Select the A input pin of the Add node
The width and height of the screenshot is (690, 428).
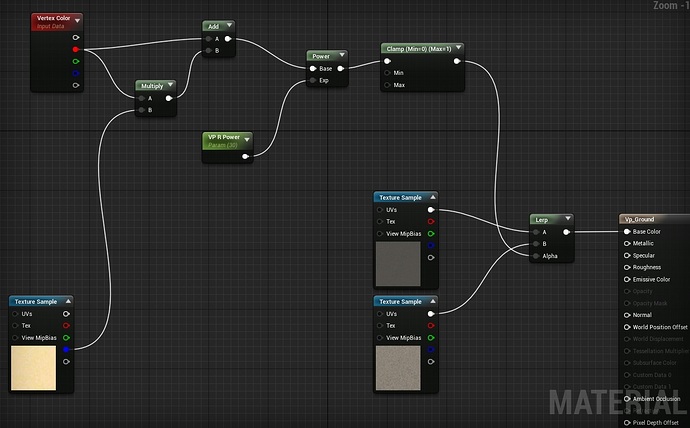(209, 39)
